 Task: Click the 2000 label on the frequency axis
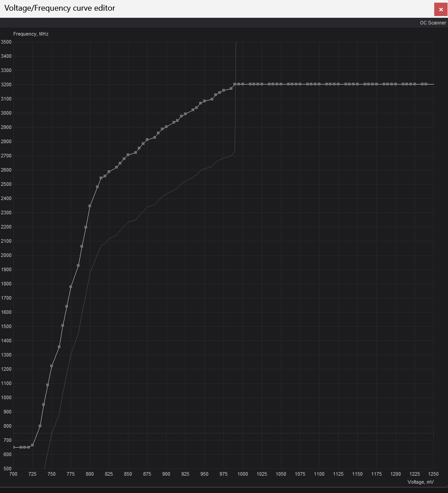click(x=6, y=255)
